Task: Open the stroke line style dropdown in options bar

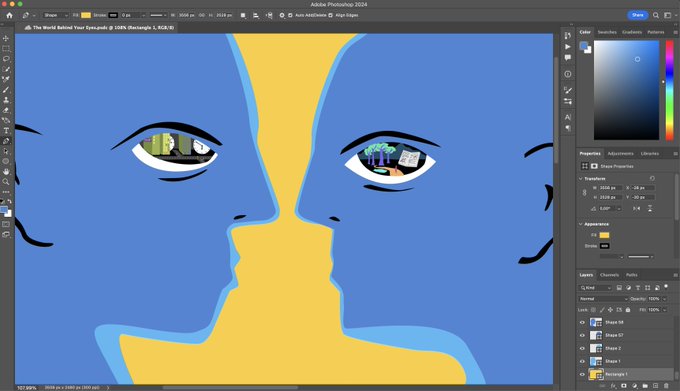Action: click(x=158, y=15)
